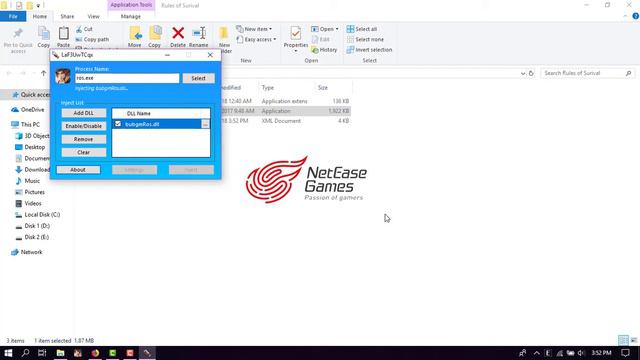Click the Cut scissors icon
The image size is (640, 360).
[79, 29]
